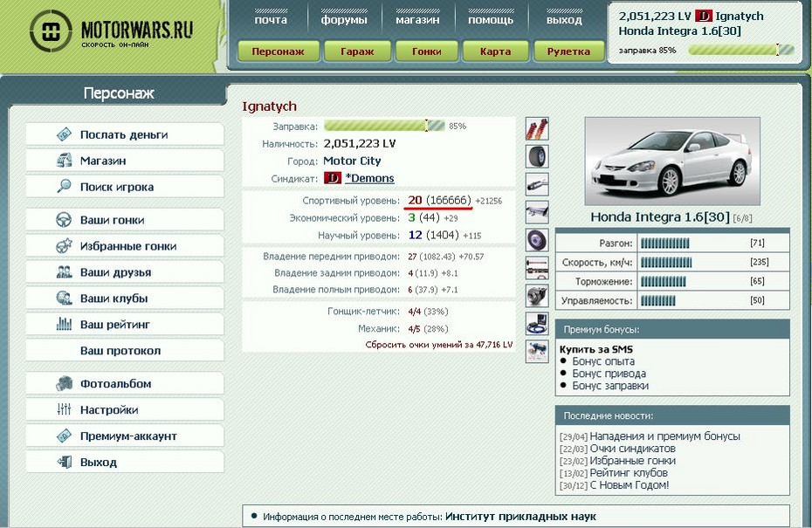Open магазин in the top menu
The image size is (812, 528).
(x=417, y=20)
